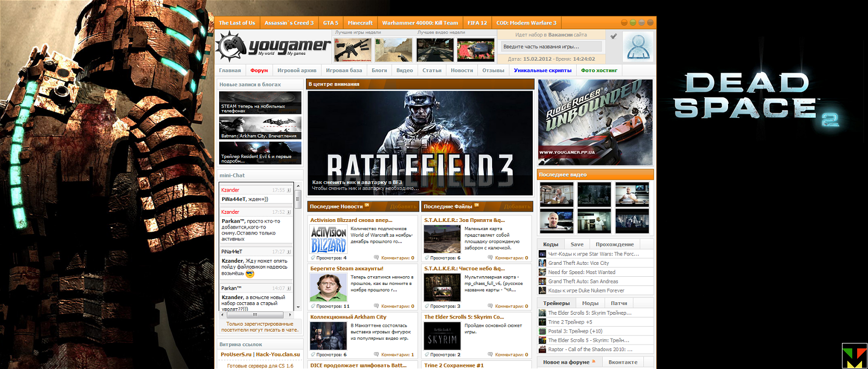The image size is (868, 369).
Task: Click Need for Speed: Most Wanted icon
Action: tap(542, 272)
